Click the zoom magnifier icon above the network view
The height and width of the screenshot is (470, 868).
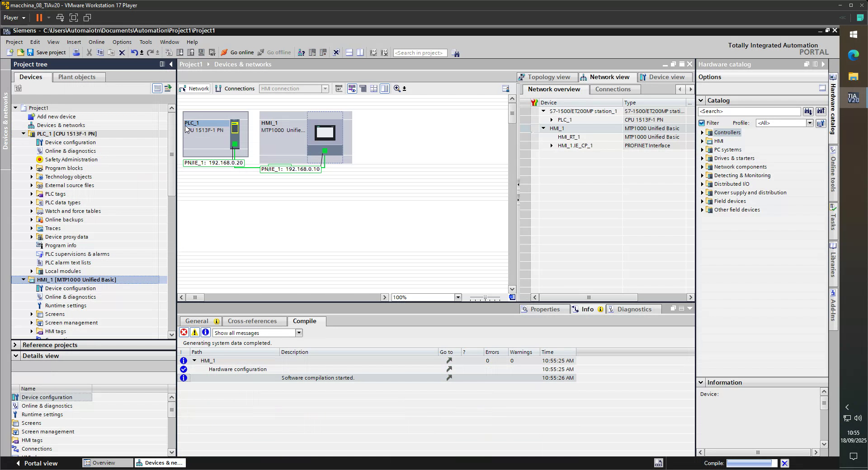(397, 89)
